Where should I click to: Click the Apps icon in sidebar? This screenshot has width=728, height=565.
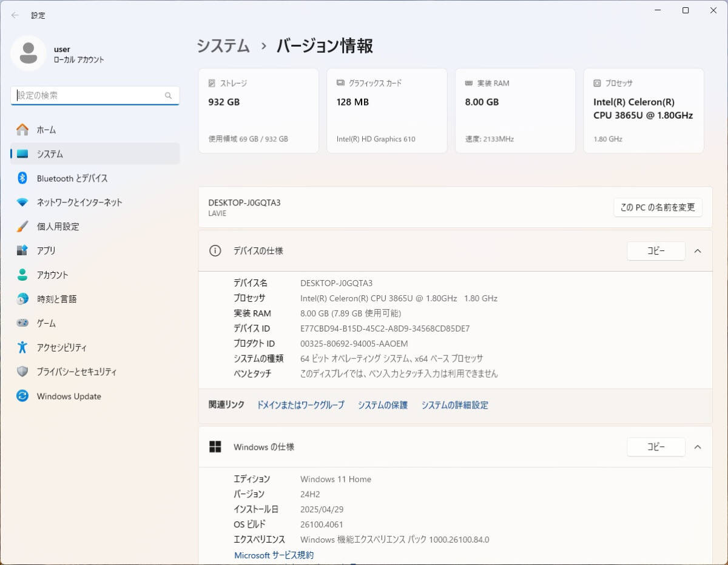[22, 250]
